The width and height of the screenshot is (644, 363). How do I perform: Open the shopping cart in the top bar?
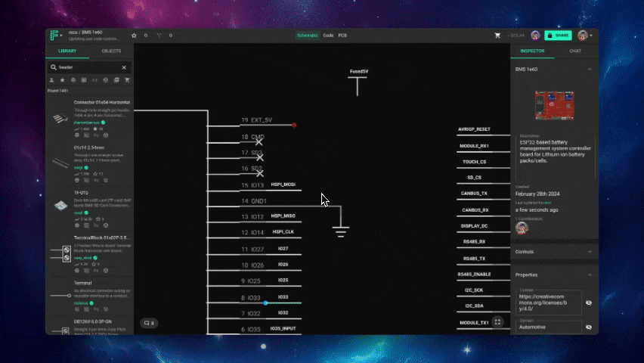[497, 36]
